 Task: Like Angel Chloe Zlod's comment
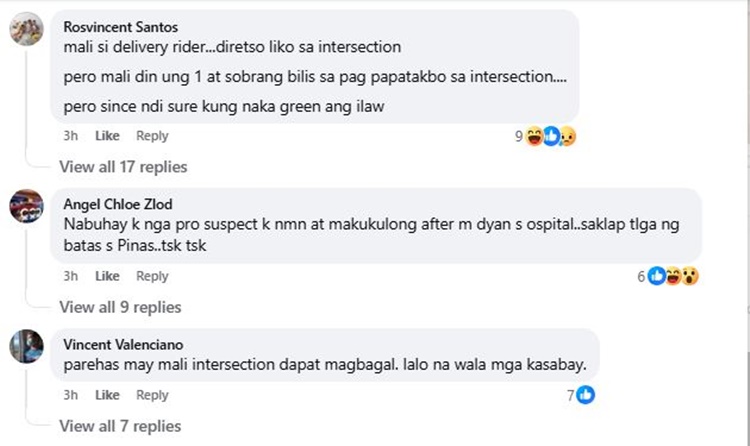click(x=107, y=276)
